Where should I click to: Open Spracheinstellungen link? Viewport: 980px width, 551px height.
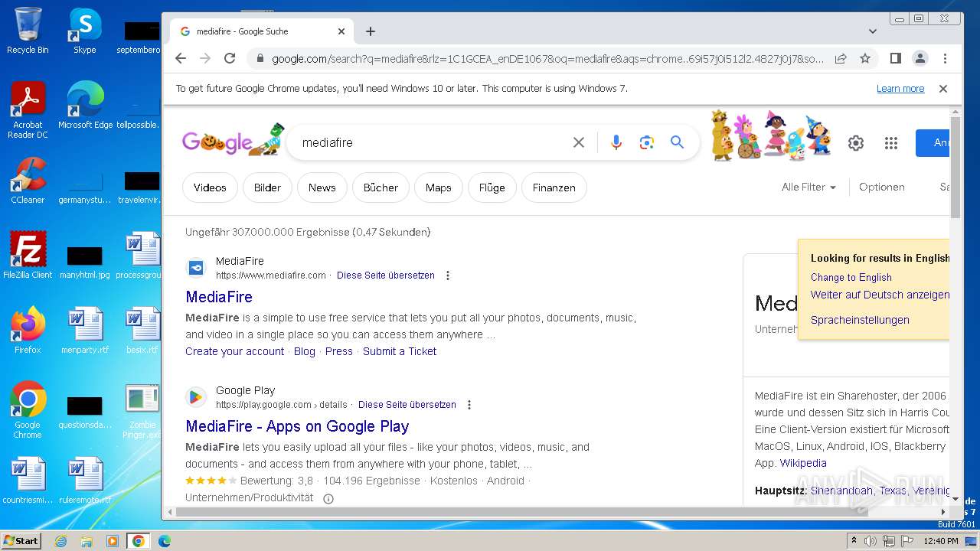860,320
